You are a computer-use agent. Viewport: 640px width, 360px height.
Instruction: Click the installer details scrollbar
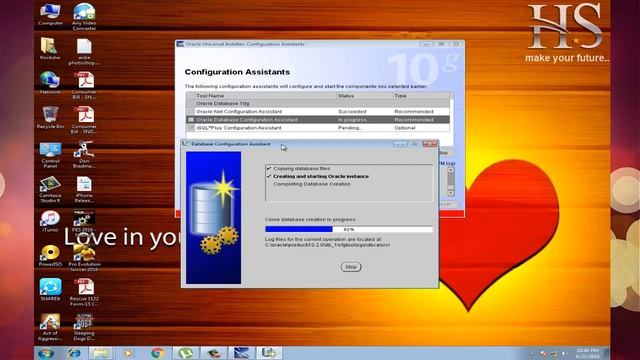(x=451, y=181)
